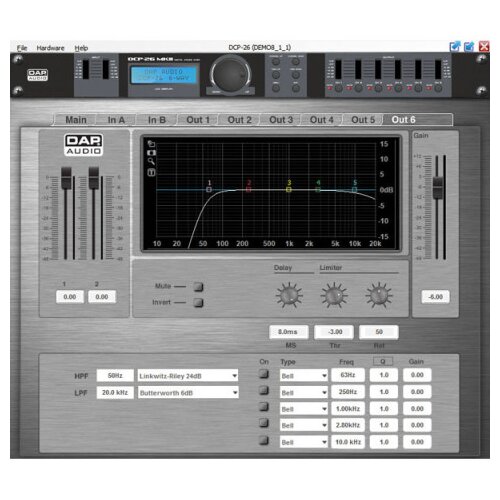Click the input 1 fader handle

pyautogui.click(x=66, y=178)
